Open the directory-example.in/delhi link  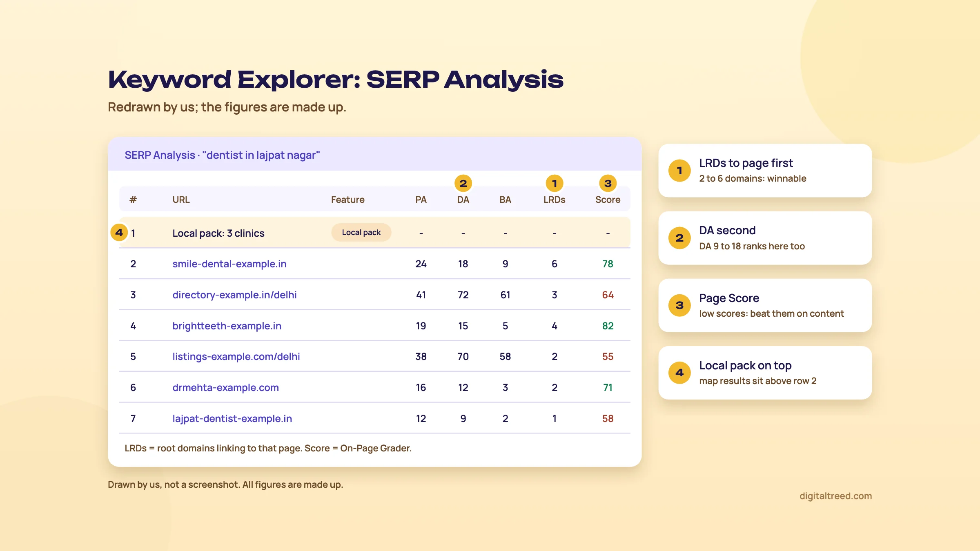tap(234, 295)
